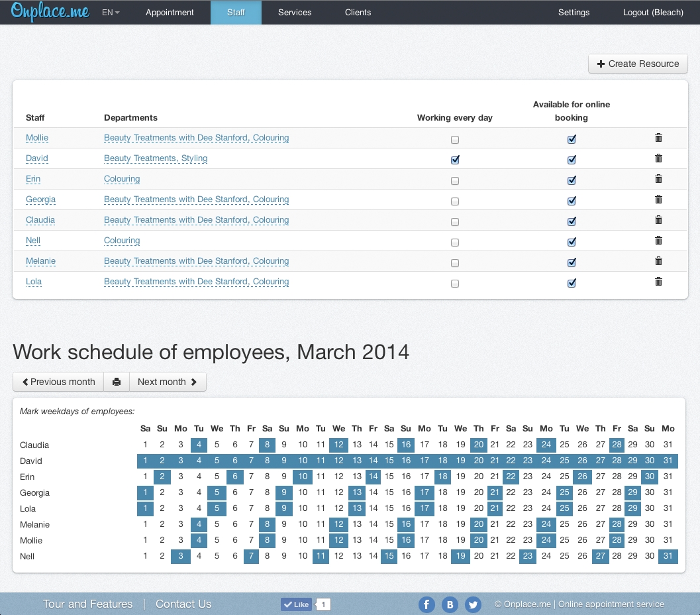Toggle Erin's workday on March 14

[x=374, y=476]
